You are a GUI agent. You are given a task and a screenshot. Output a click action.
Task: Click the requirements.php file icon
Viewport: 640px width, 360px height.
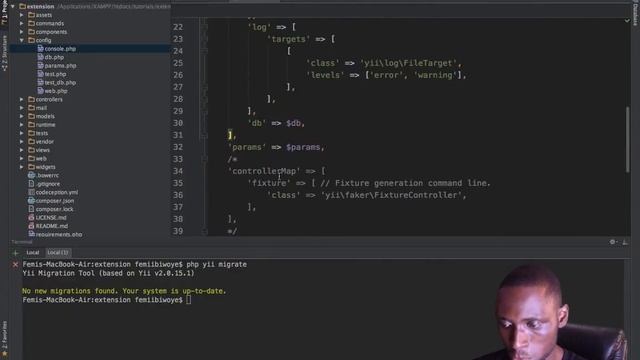coord(31,234)
